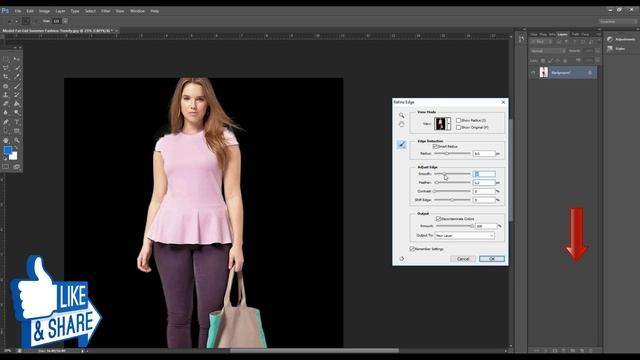Select the Spot Healing Brush tool
640x360 pixels.
6,86
